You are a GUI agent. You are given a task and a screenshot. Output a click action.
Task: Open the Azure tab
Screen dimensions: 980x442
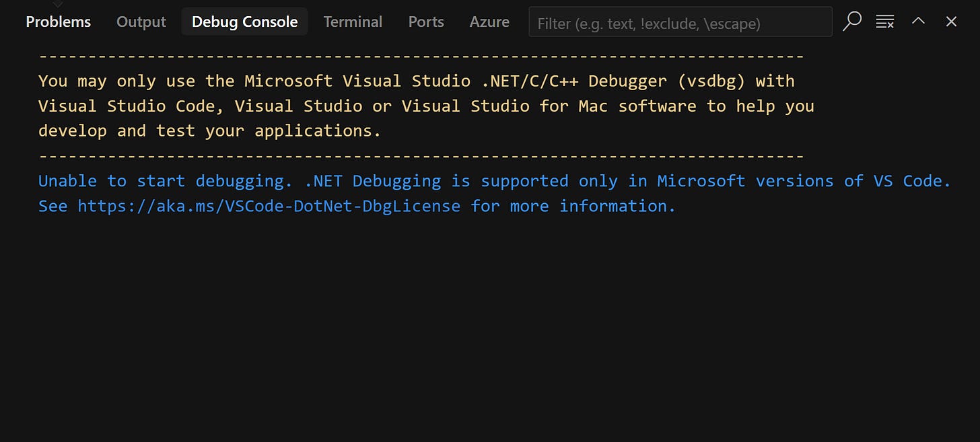(x=489, y=21)
